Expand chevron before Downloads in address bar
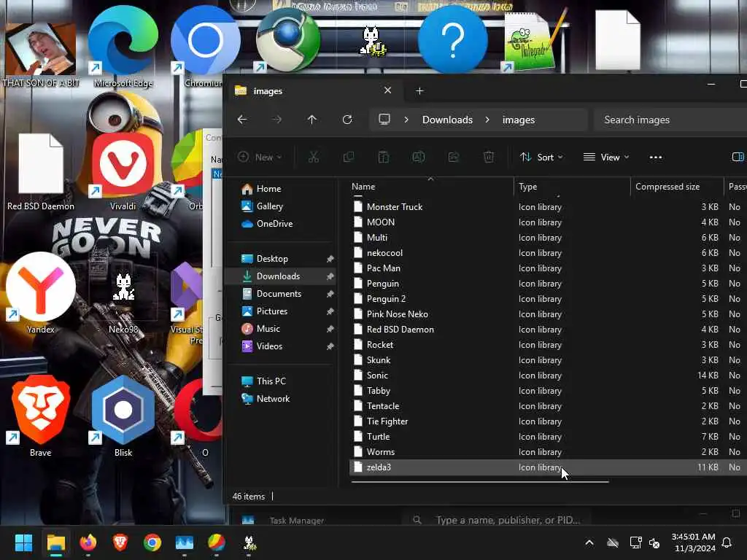Image resolution: width=747 pixels, height=560 pixels. (406, 120)
